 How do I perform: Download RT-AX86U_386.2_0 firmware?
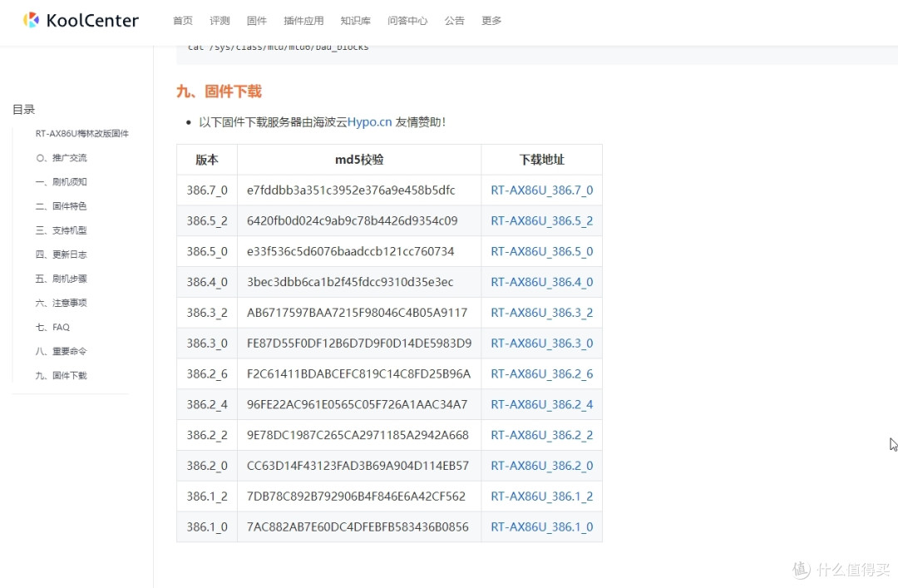pyautogui.click(x=542, y=466)
